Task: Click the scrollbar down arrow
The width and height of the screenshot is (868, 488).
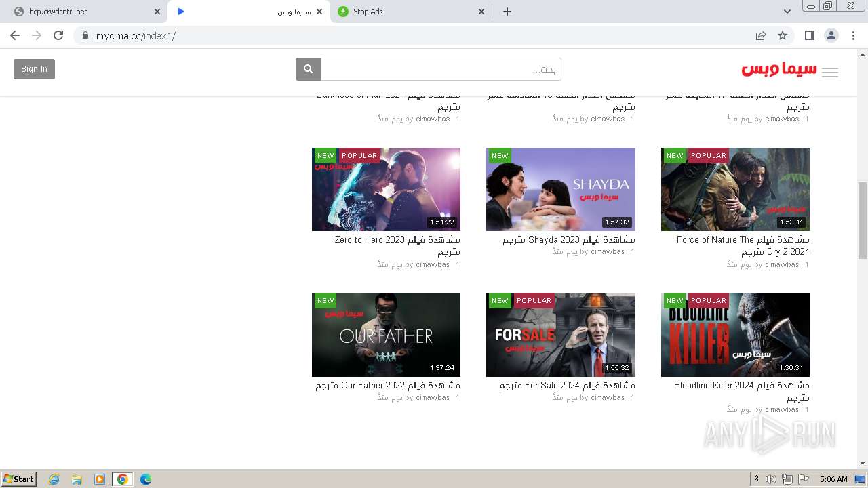Action: [863, 464]
